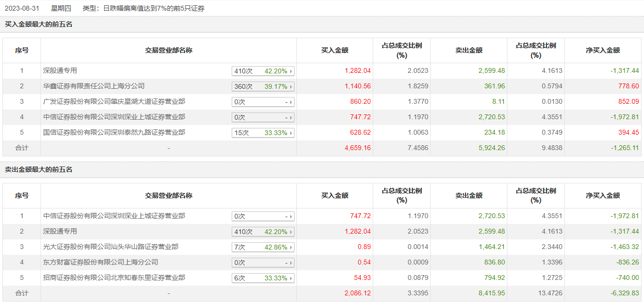Click 中信证券深圳深业上城 in the buy top-five table
The width and height of the screenshot is (644, 305).
tap(114, 117)
